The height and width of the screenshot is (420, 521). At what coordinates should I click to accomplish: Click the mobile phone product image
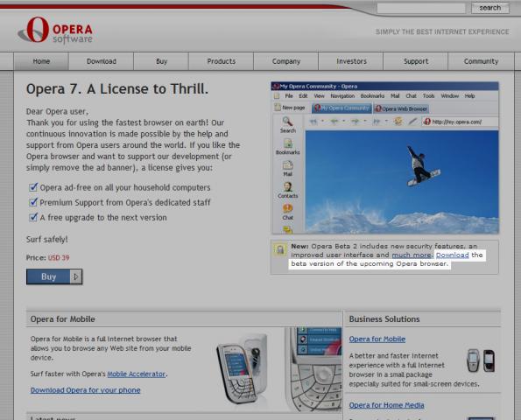242,368
